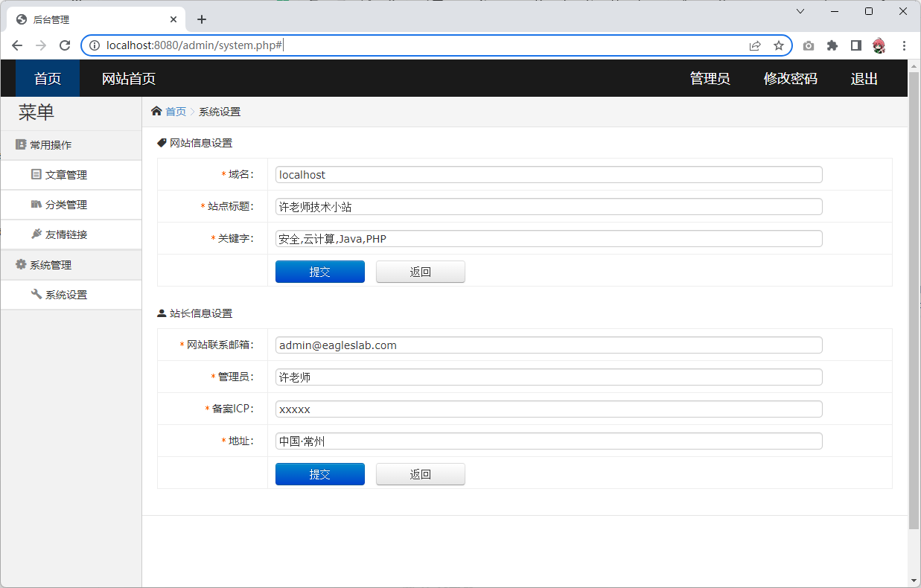Open the side panel icon in toolbar
921x588 pixels.
[856, 45]
